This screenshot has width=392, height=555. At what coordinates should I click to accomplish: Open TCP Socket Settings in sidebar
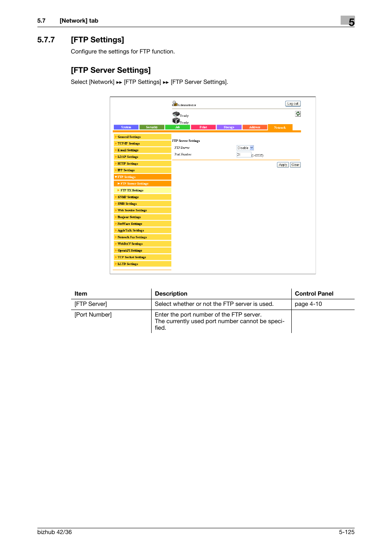coord(143,257)
